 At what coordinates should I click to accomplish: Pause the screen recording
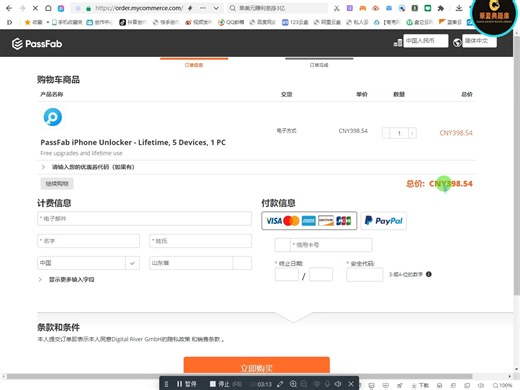click(186, 384)
